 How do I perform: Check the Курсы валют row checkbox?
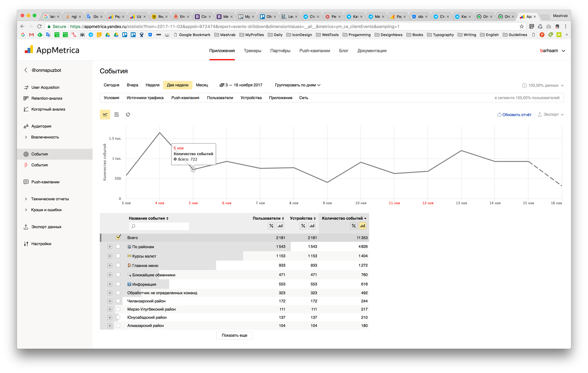[118, 256]
